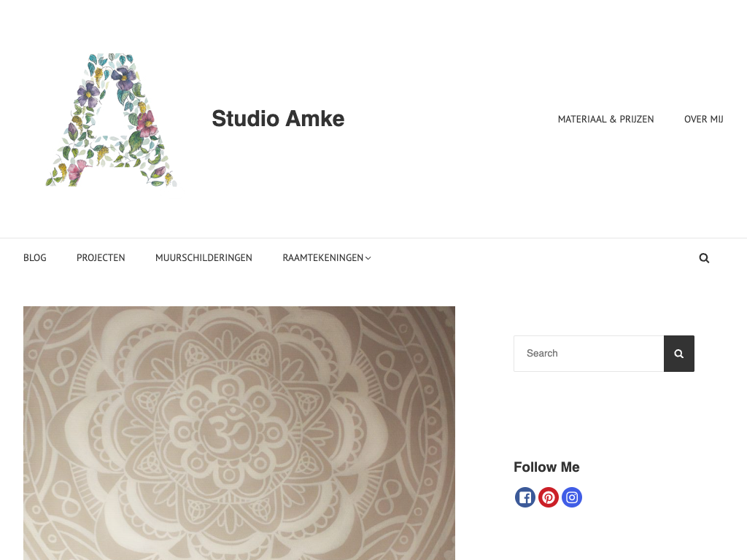Open the Instagram icon under Follow Me

point(572,497)
